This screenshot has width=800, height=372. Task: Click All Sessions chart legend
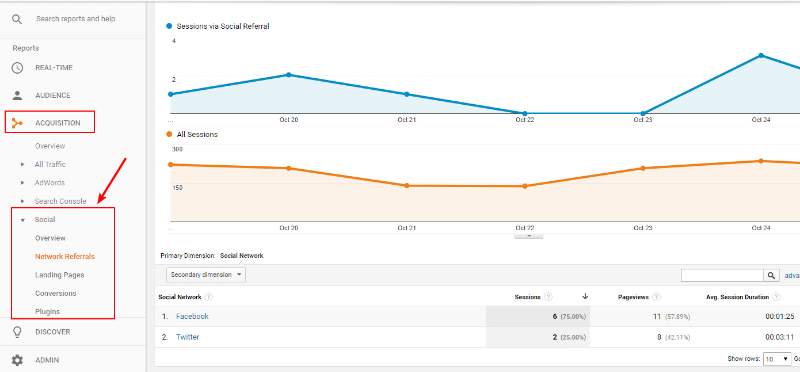coord(192,135)
